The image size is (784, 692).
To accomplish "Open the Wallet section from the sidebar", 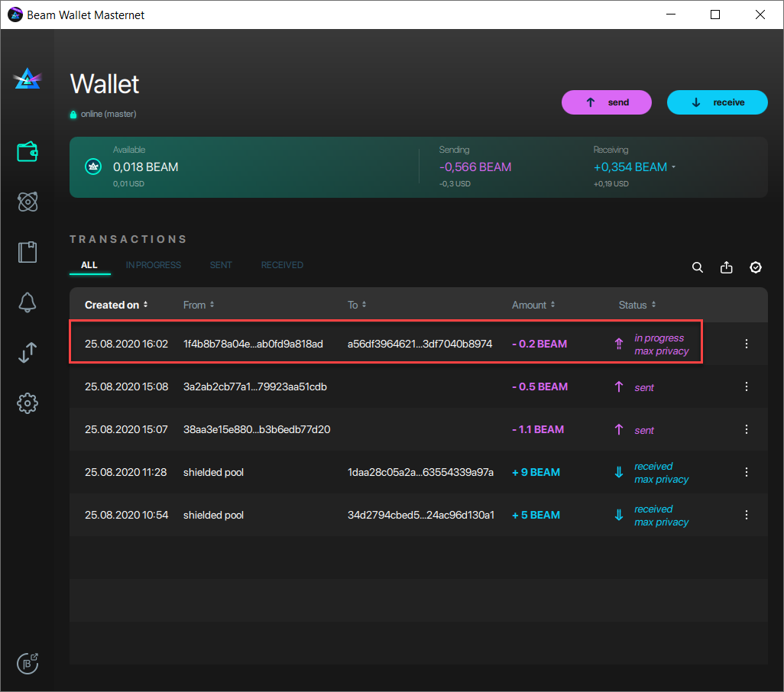I will 28,151.
